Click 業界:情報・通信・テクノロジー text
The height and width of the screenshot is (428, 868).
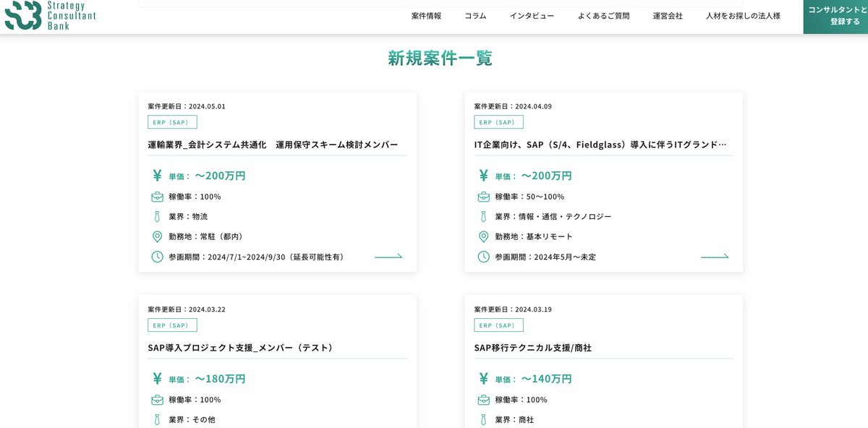point(553,216)
